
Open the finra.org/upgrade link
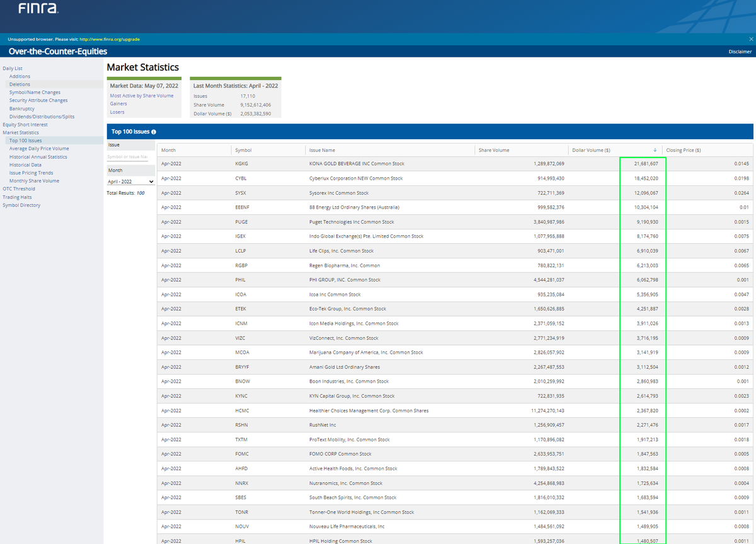tap(110, 39)
